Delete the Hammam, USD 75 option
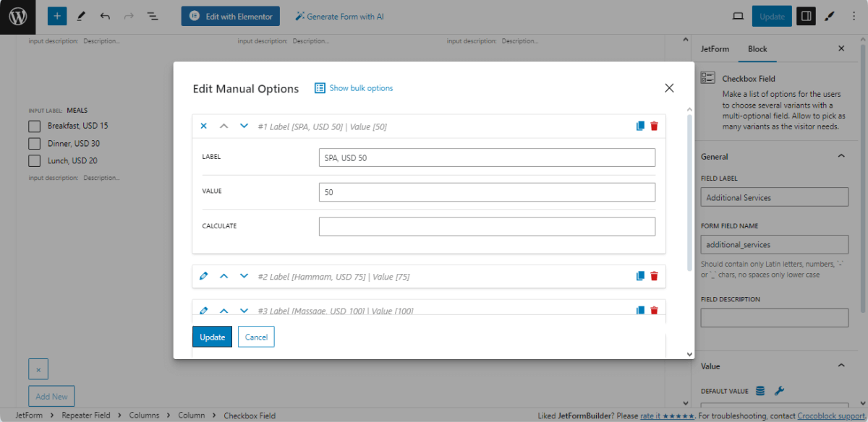 pos(654,275)
